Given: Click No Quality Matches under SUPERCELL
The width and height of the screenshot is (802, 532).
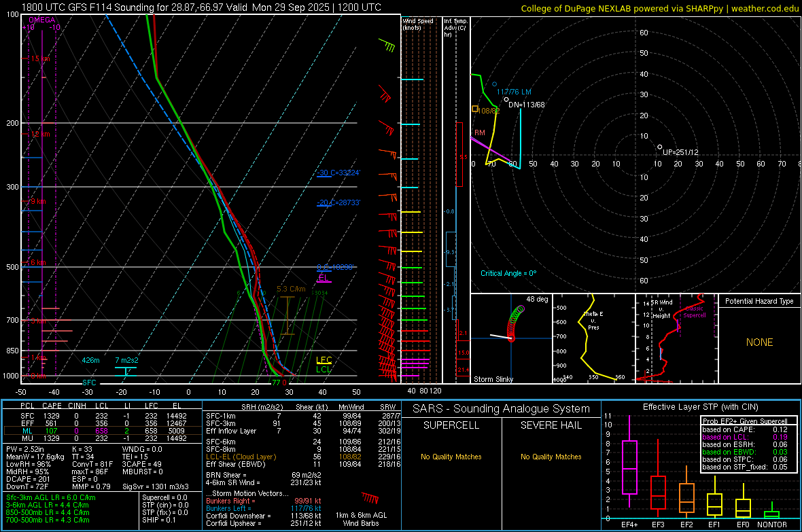Looking at the screenshot, I should click(x=451, y=457).
